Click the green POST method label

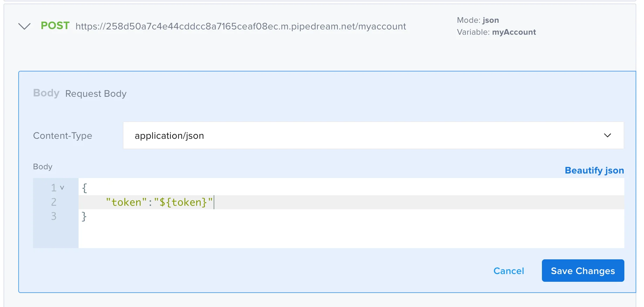(55, 26)
